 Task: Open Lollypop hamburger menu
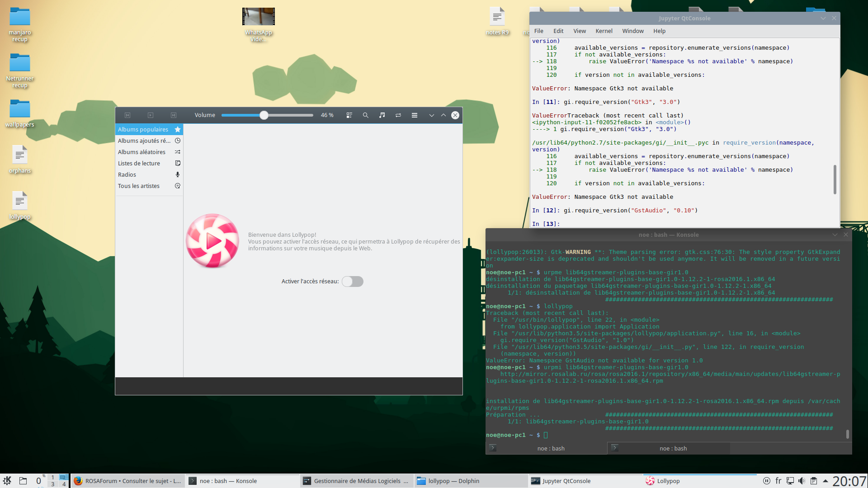click(414, 115)
